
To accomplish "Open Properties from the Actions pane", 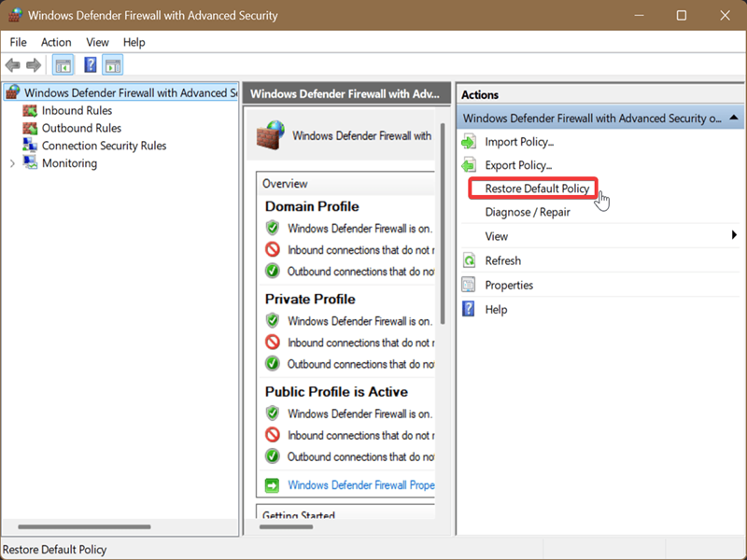I will point(509,285).
